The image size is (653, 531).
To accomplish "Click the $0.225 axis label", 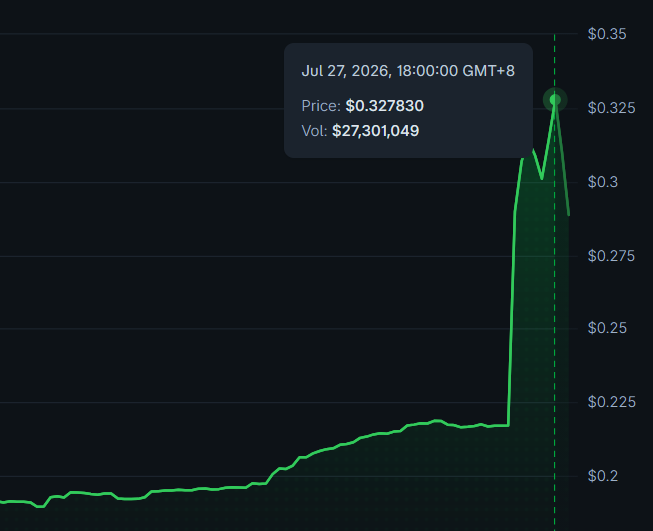I will click(x=611, y=402).
